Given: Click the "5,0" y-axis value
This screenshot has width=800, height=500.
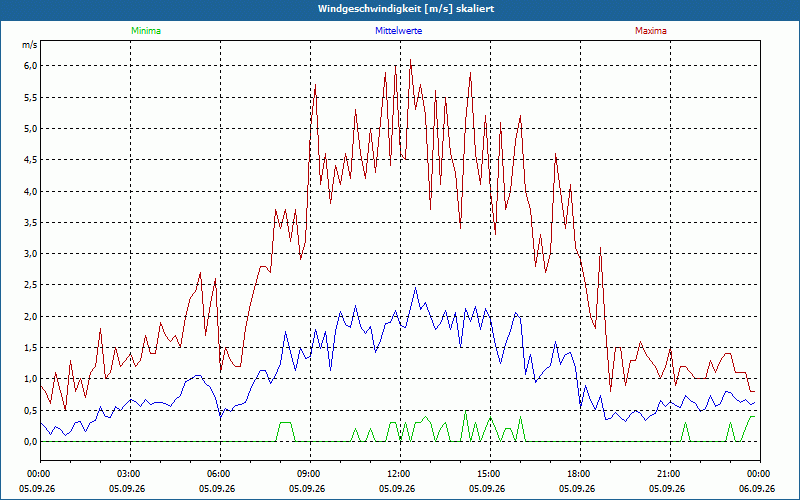Looking at the screenshot, I should coord(31,129).
